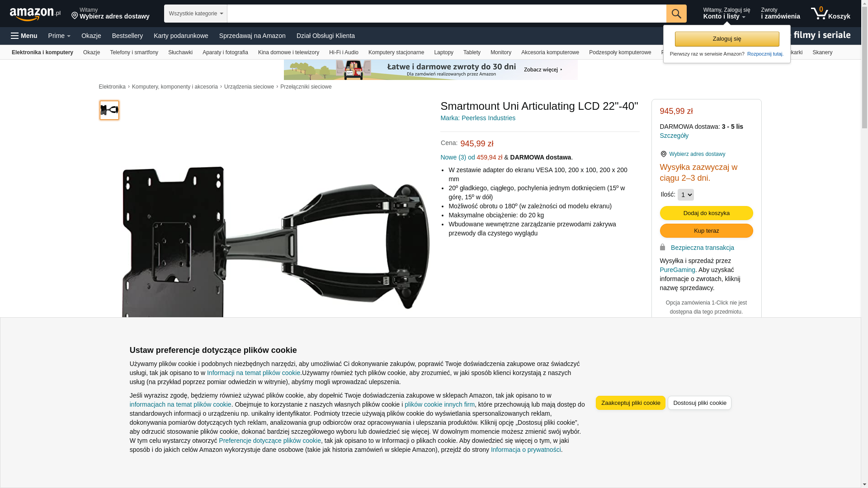Image resolution: width=868 pixels, height=488 pixels.
Task: Open the Bestsellery navigation item
Action: click(127, 36)
